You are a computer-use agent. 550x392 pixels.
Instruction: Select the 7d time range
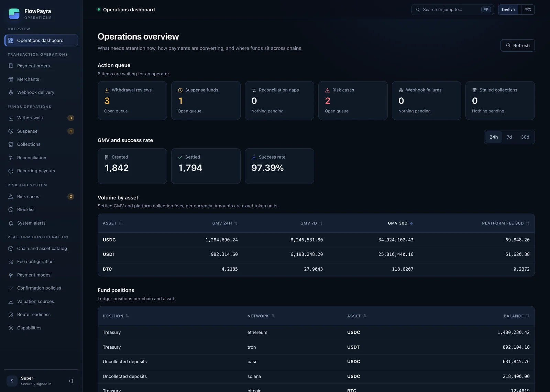click(509, 137)
